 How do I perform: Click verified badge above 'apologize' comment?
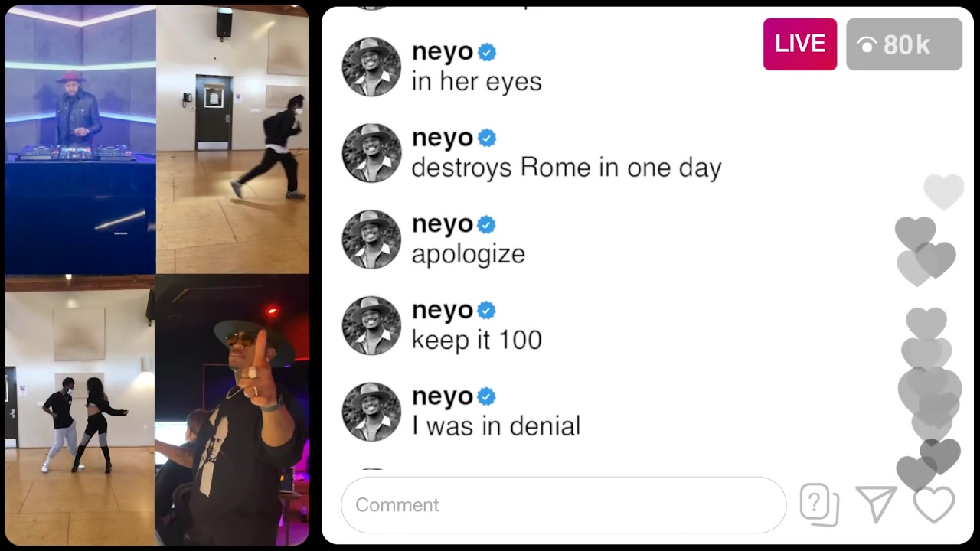click(487, 224)
